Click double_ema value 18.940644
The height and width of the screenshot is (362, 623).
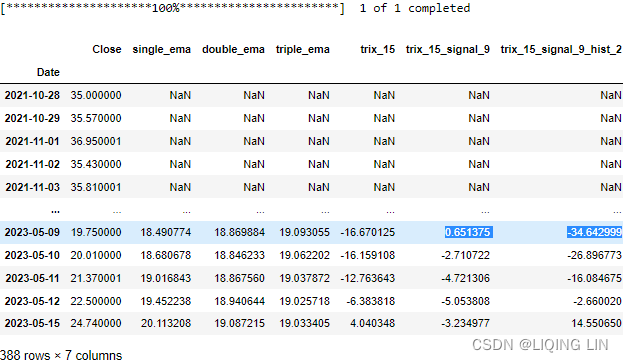(x=240, y=302)
